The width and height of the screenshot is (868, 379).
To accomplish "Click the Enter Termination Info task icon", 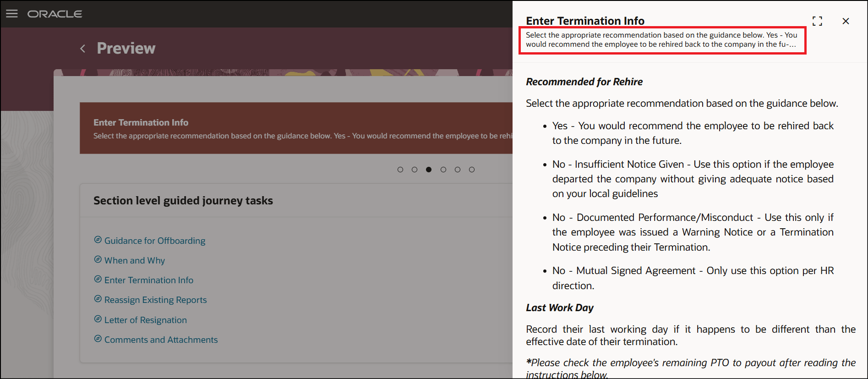I will click(98, 279).
